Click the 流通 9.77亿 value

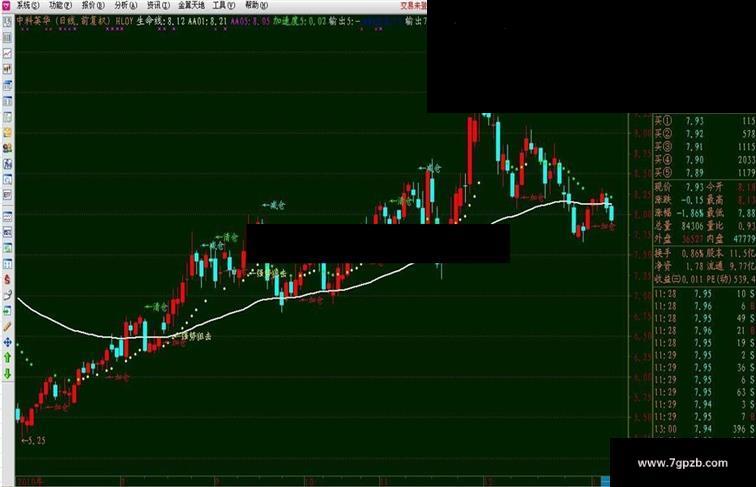click(742, 266)
